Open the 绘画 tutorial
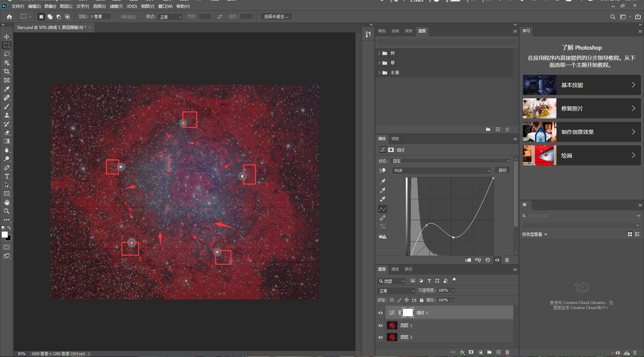This screenshot has height=357, width=644. point(582,155)
